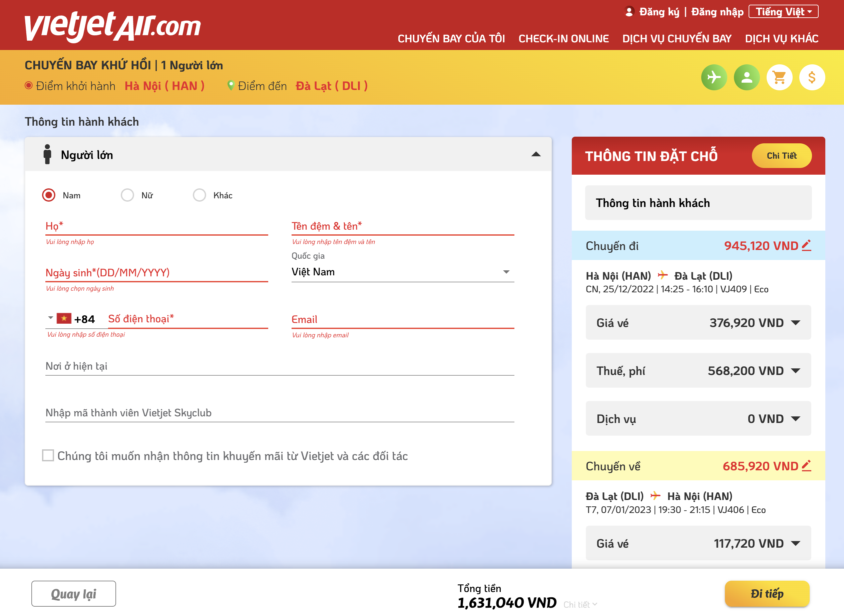Click the Họ surname input field
Image resolution: width=844 pixels, height=616 pixels.
coord(157,226)
